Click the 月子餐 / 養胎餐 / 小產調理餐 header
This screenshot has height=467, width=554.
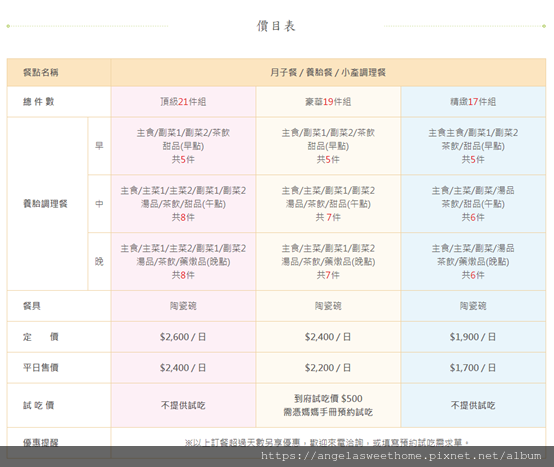328,72
